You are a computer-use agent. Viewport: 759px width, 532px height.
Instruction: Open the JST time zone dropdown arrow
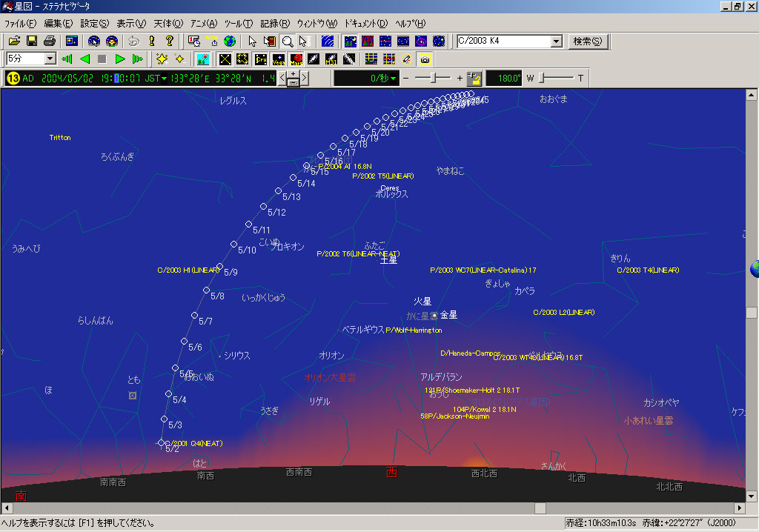(x=164, y=79)
